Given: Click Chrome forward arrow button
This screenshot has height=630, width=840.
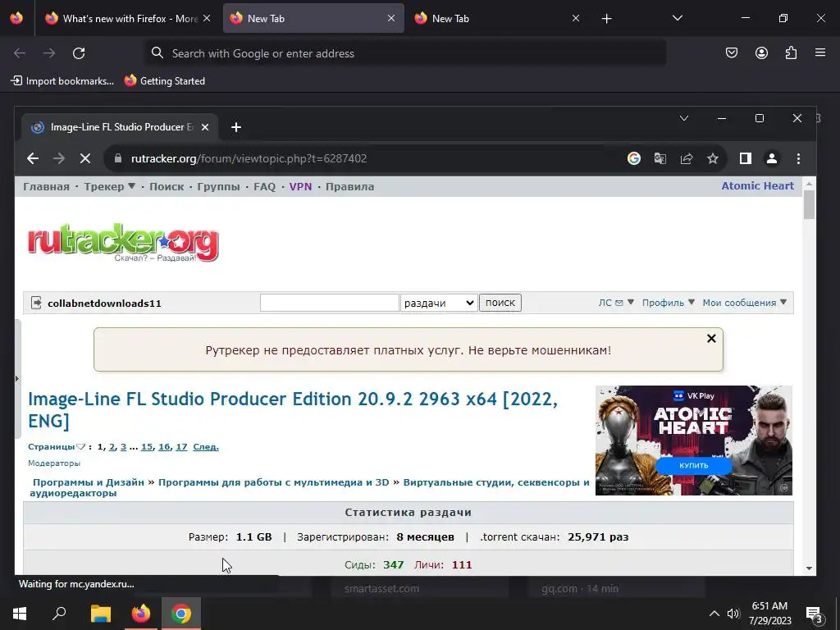Looking at the screenshot, I should coord(59,158).
